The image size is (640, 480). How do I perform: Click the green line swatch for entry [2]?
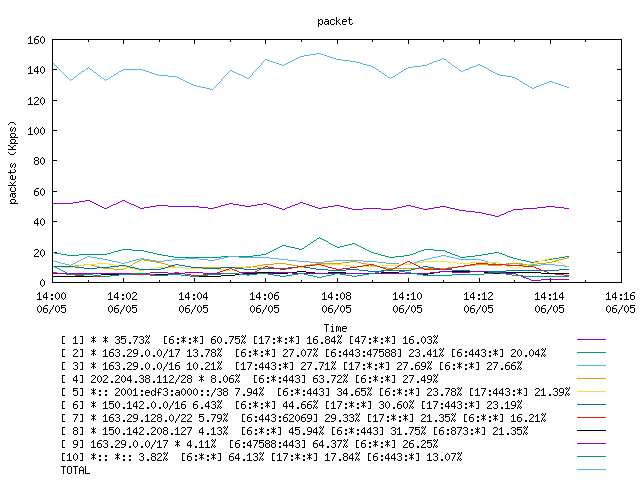(x=591, y=353)
